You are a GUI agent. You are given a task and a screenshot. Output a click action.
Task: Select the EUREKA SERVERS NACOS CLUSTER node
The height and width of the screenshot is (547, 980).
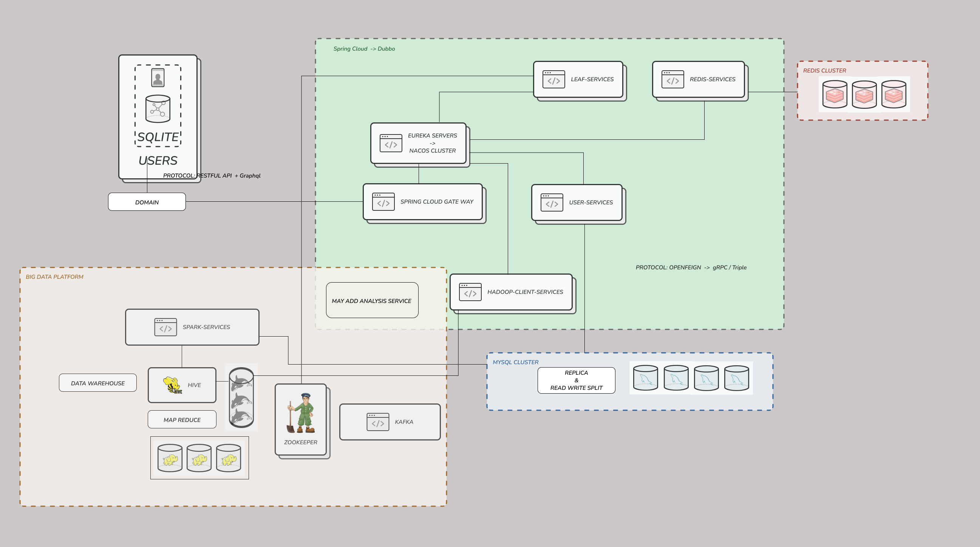pyautogui.click(x=419, y=143)
